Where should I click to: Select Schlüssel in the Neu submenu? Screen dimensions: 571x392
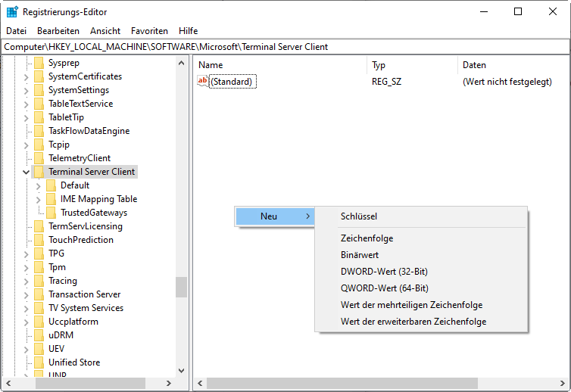click(359, 216)
